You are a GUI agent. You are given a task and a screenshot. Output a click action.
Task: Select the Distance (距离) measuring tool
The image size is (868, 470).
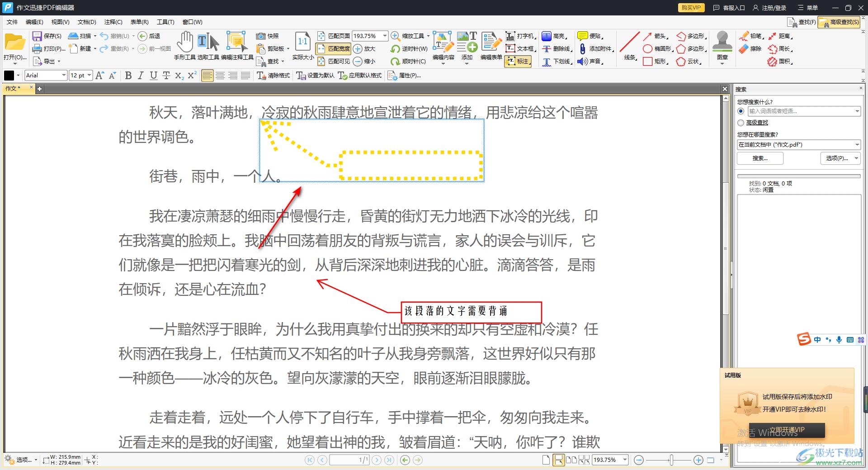click(x=780, y=36)
